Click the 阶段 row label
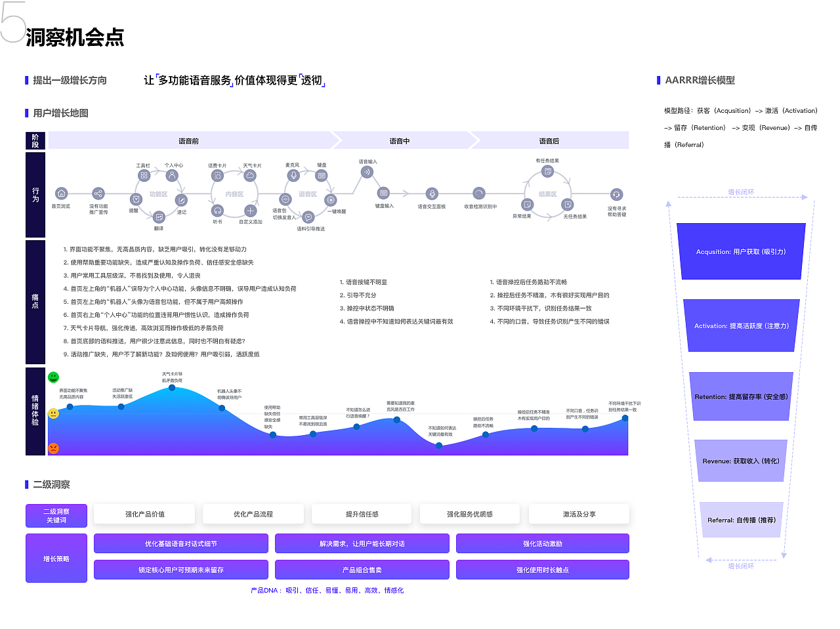Viewport: 840px width, 630px height. [35, 140]
